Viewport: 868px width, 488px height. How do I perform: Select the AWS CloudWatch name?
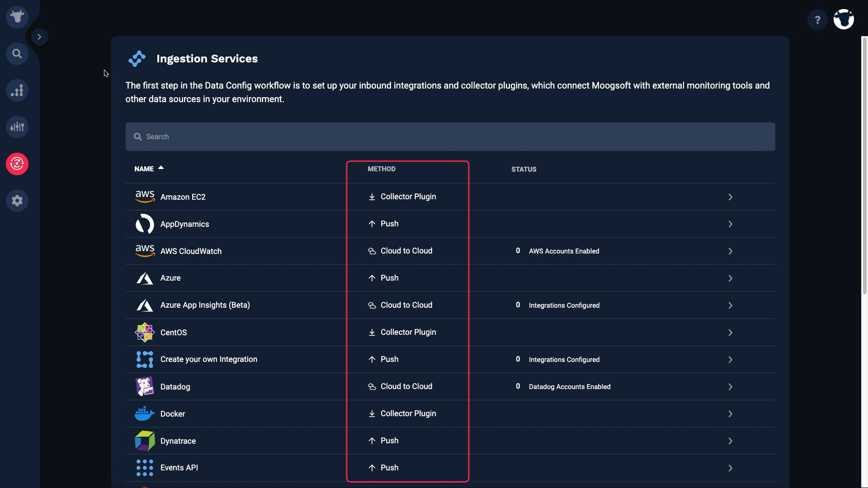(191, 251)
